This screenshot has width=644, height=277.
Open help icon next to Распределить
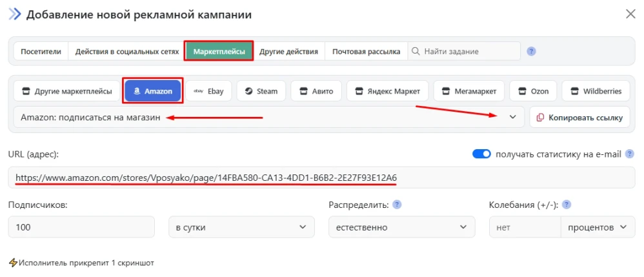point(397,205)
